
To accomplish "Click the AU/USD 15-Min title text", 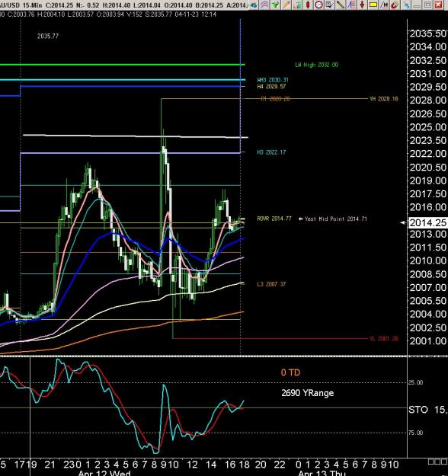I will [21, 5].
